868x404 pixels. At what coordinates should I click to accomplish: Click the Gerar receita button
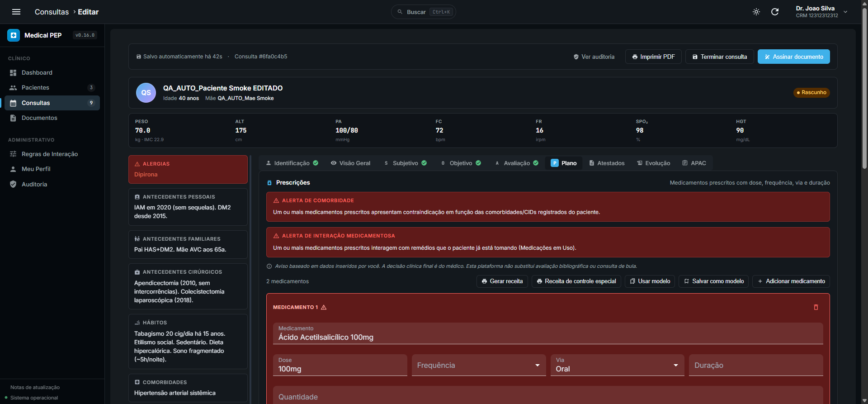coord(502,281)
